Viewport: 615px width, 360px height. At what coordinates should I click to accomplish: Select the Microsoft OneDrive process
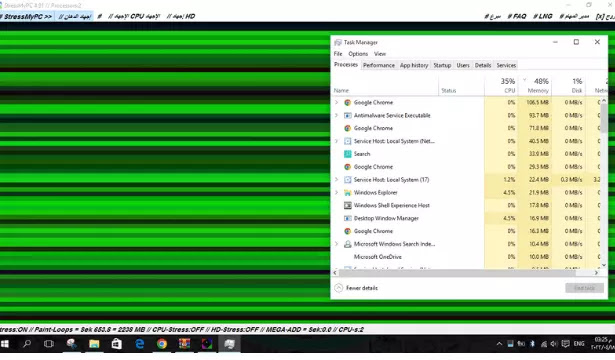[x=467, y=257]
